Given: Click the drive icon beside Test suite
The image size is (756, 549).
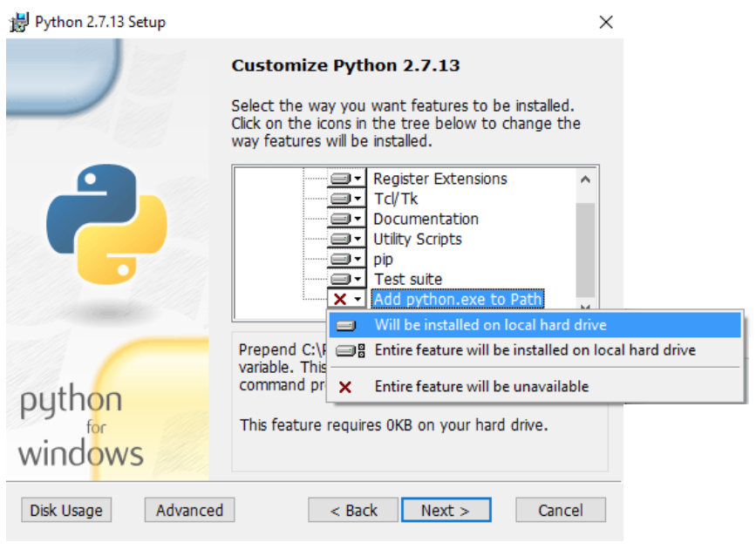Looking at the screenshot, I should click(345, 279).
